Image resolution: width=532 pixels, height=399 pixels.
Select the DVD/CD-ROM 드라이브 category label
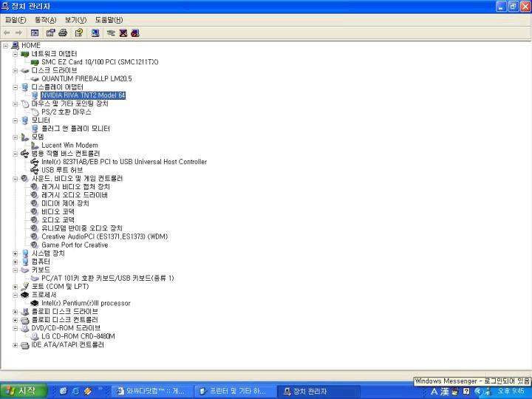66,328
